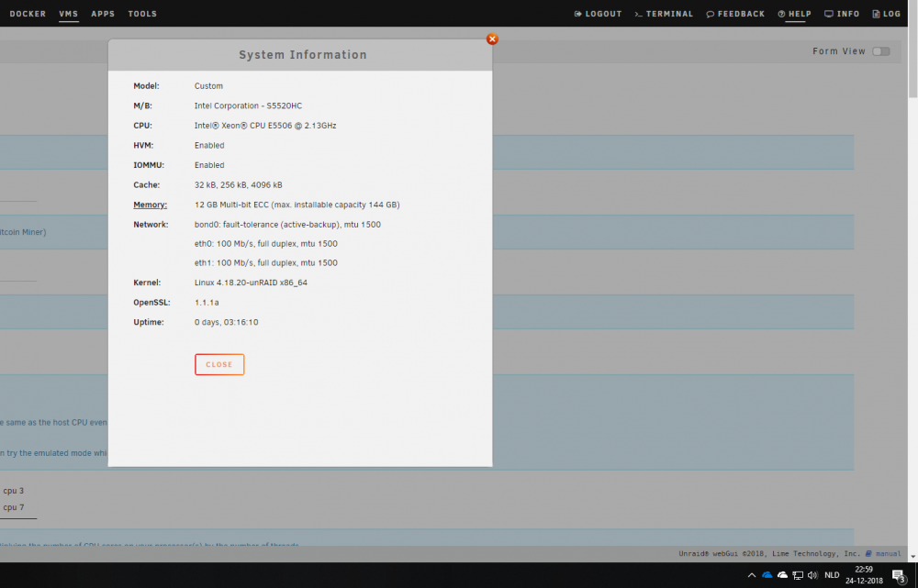
Task: Open the DOCKER tab
Action: click(28, 14)
